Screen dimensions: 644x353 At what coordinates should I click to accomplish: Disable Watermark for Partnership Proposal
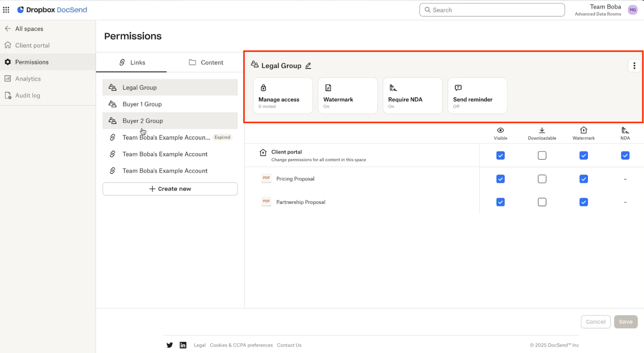(x=583, y=202)
